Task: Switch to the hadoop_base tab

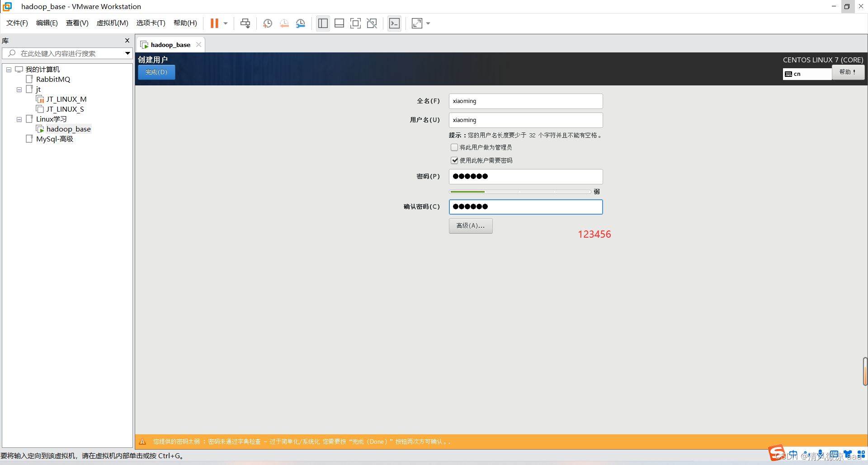Action: 170,45
